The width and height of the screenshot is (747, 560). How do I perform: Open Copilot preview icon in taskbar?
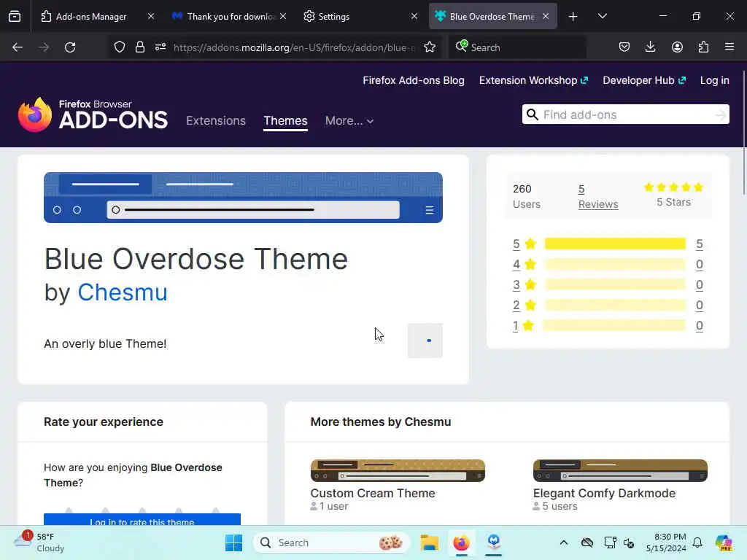pos(723,542)
